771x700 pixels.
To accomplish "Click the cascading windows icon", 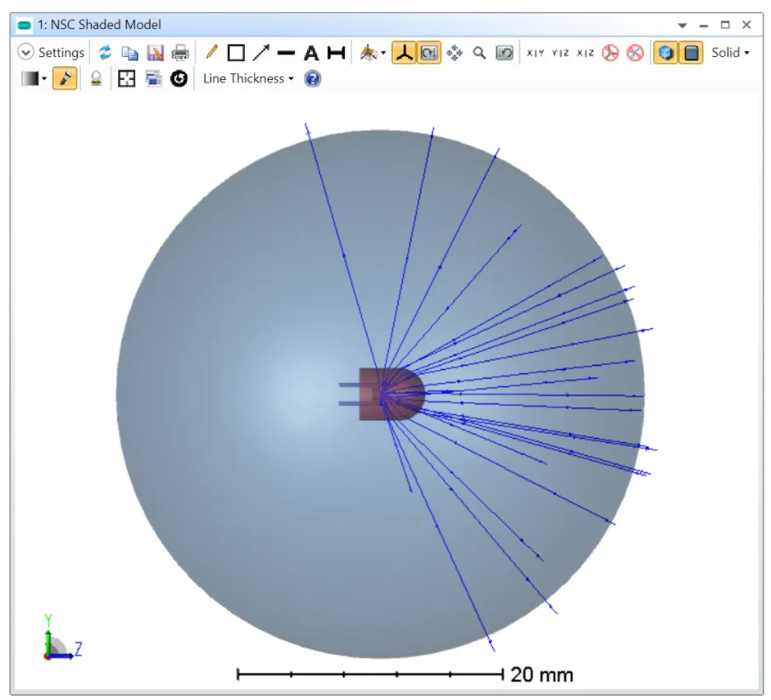I will [153, 79].
